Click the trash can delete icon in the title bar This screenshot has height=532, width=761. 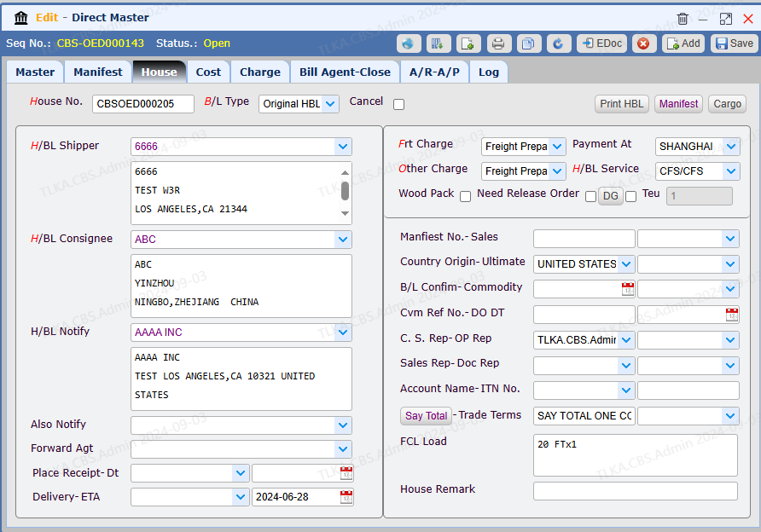683,19
